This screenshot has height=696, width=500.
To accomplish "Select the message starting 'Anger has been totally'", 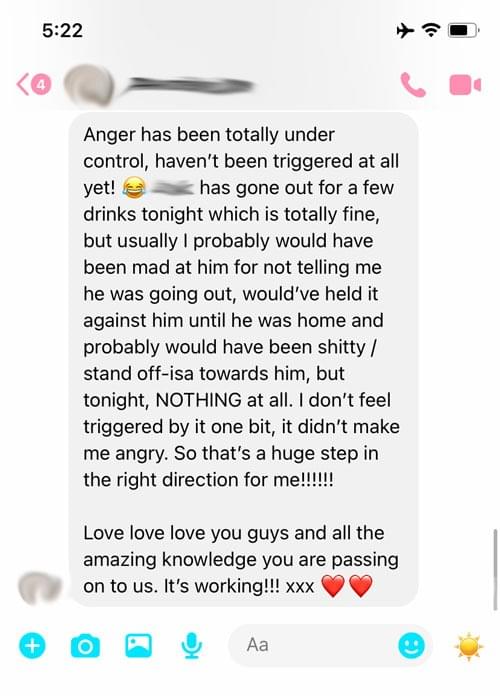I will (243, 360).
